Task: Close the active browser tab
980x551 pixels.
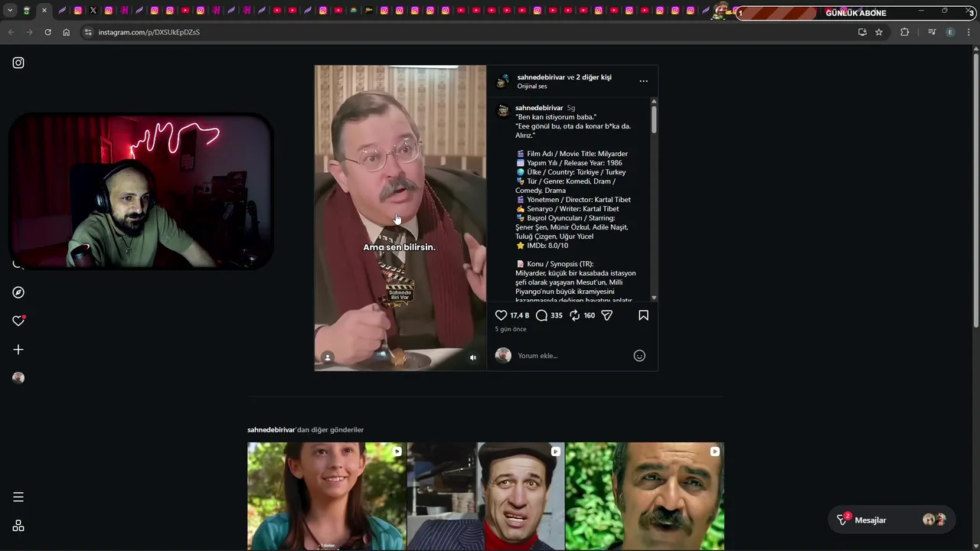Action: point(44,11)
